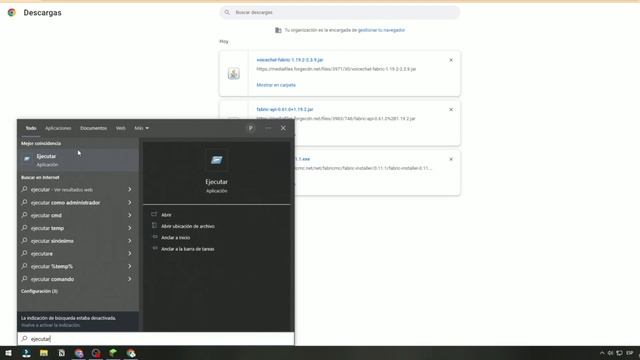
Task: Open the Ejecutar app best match result
Action: (78, 160)
